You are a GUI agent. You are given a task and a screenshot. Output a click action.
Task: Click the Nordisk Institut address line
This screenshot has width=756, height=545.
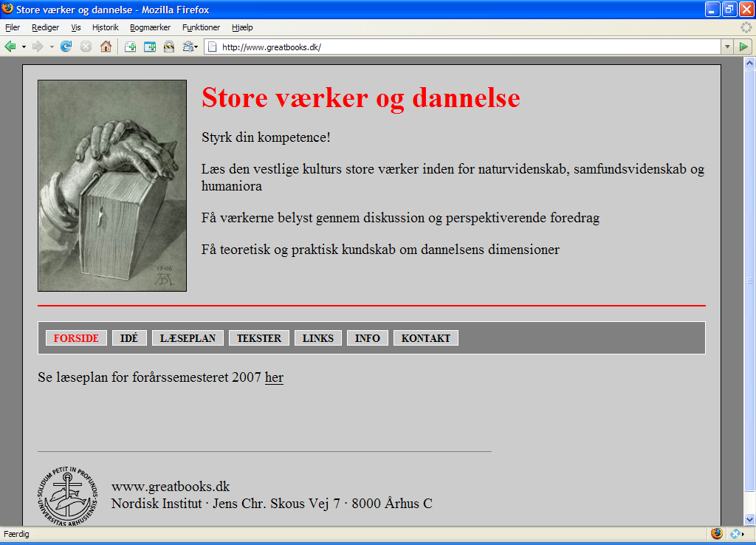[x=272, y=504]
